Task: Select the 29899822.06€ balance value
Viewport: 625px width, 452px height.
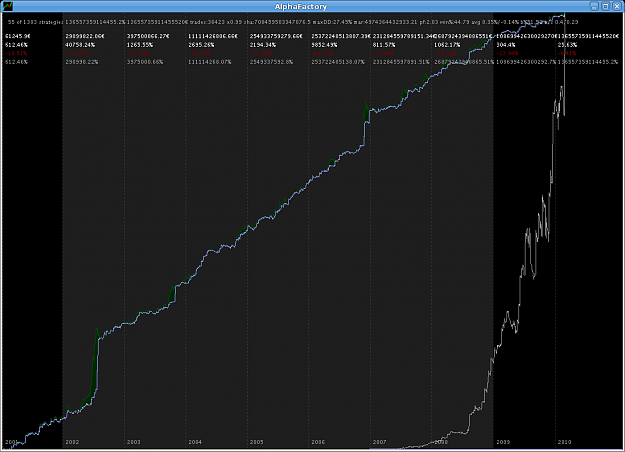Action: 85,36
